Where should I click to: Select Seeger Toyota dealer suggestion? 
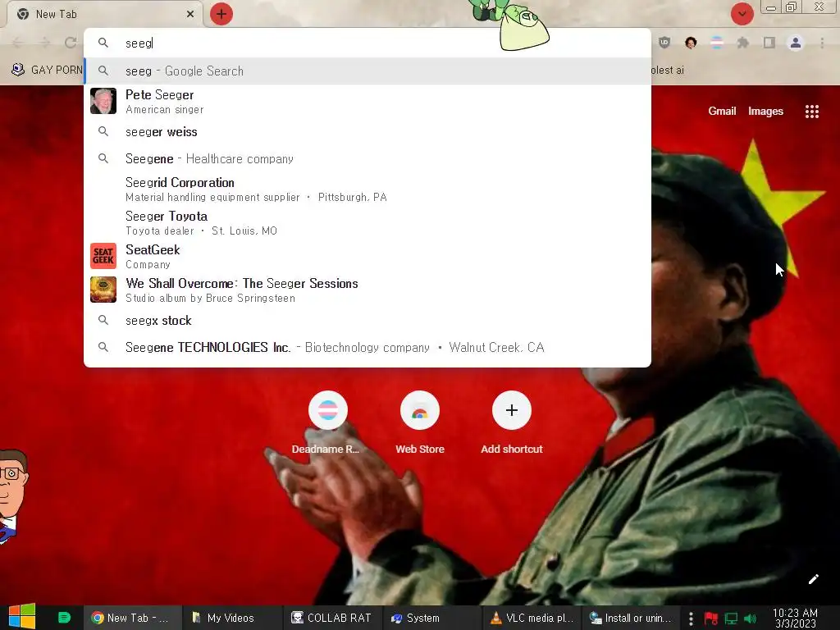(367, 223)
